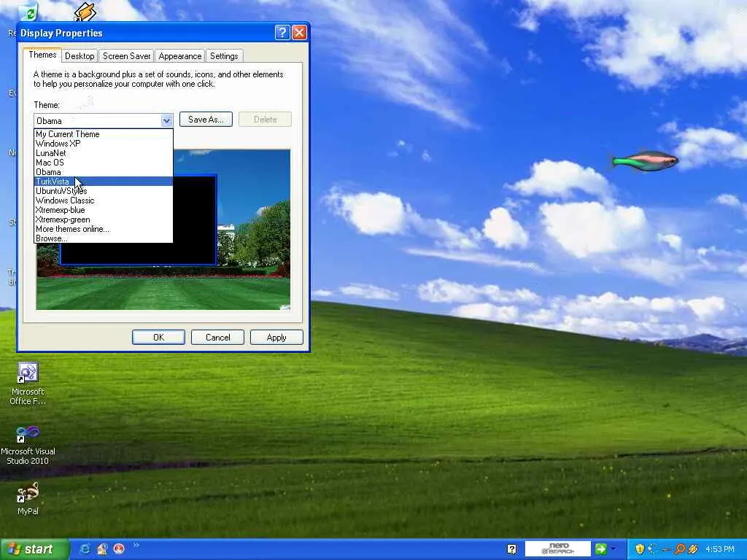Open the Microsoft Visual Studio 2010 shortcut
The image size is (747, 560).
(28, 446)
